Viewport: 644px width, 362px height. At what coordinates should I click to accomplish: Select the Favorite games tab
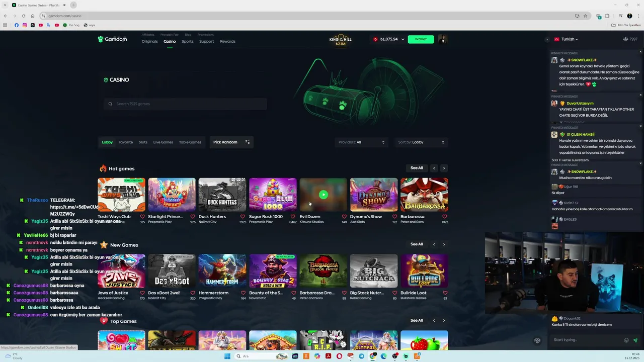coord(125,142)
